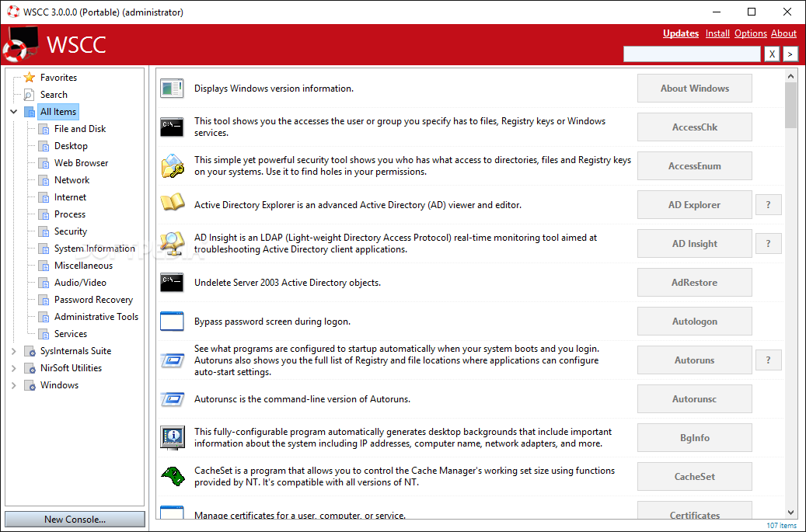Click the Services category page icon
Screen dimensions: 806x532
point(44,334)
